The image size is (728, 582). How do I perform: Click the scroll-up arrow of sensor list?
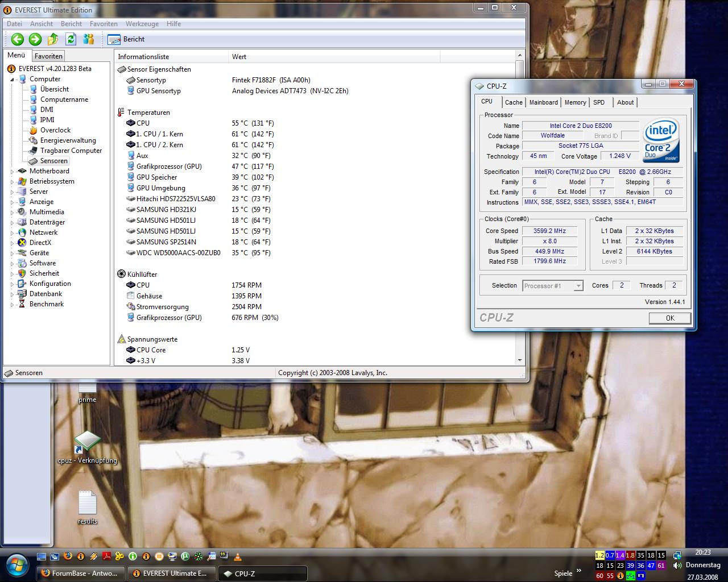coord(519,56)
